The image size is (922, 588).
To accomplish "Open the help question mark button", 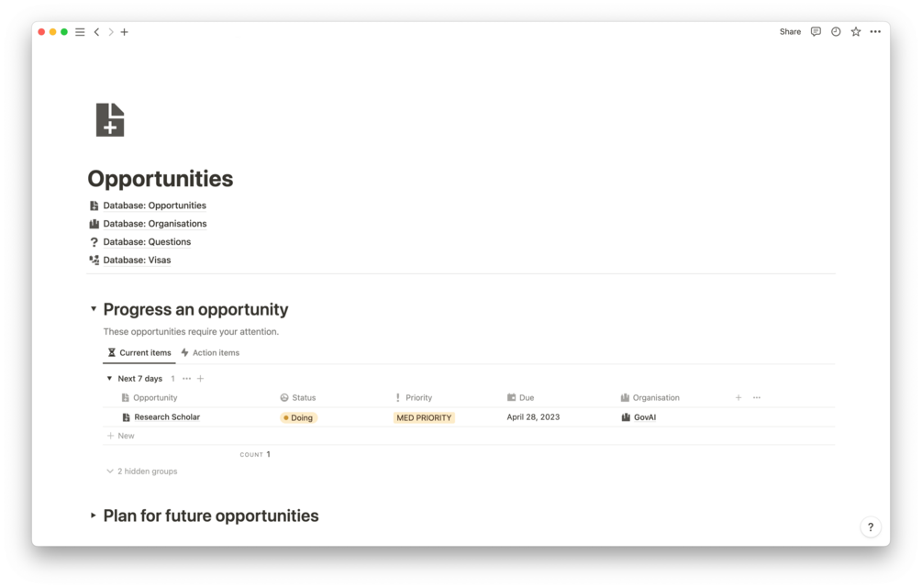I will coord(871,527).
